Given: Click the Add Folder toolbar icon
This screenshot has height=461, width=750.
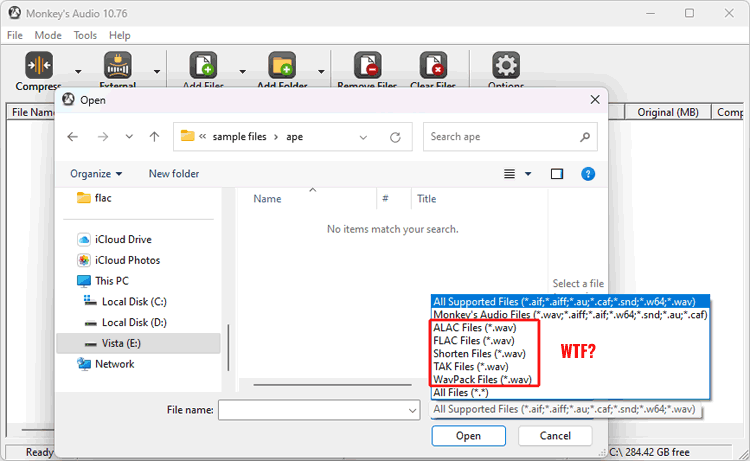Looking at the screenshot, I should 282,65.
